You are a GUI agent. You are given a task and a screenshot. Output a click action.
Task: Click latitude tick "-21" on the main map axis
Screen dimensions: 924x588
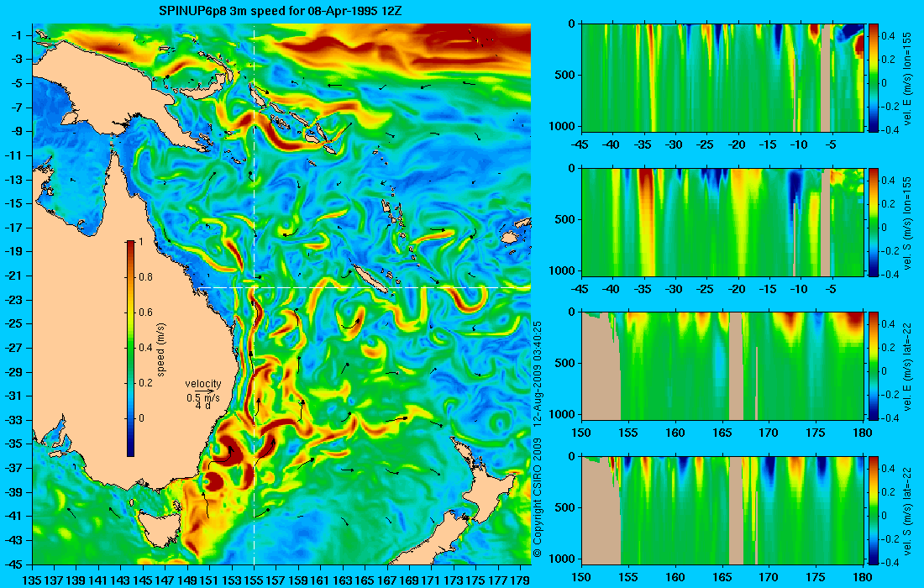[x=15, y=276]
